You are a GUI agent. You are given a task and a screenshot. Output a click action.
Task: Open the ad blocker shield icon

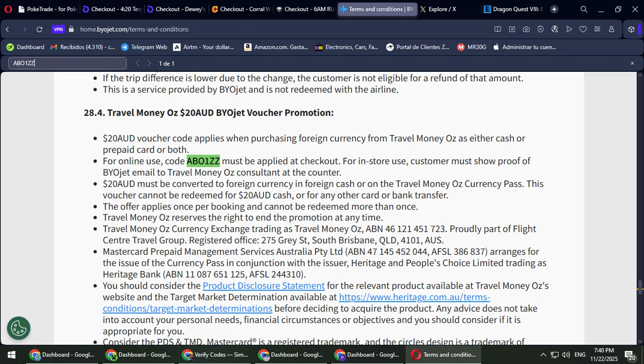pyautogui.click(x=541, y=29)
